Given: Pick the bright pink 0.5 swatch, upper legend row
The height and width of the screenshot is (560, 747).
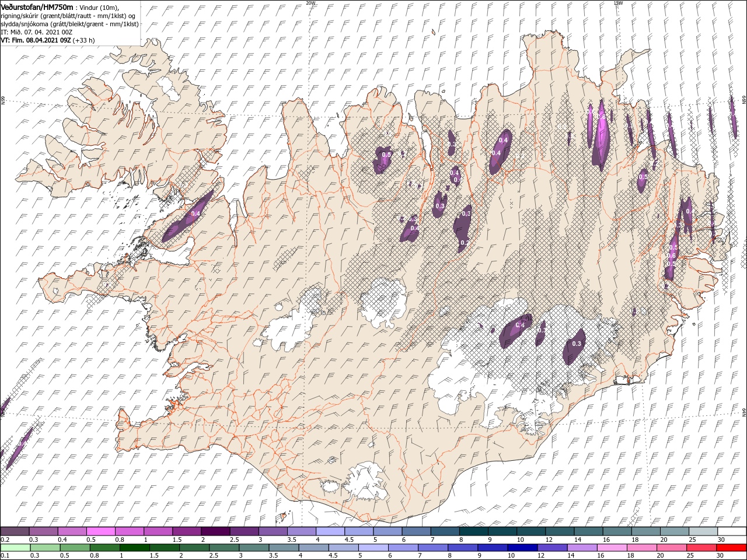Looking at the screenshot, I should tap(100, 531).
